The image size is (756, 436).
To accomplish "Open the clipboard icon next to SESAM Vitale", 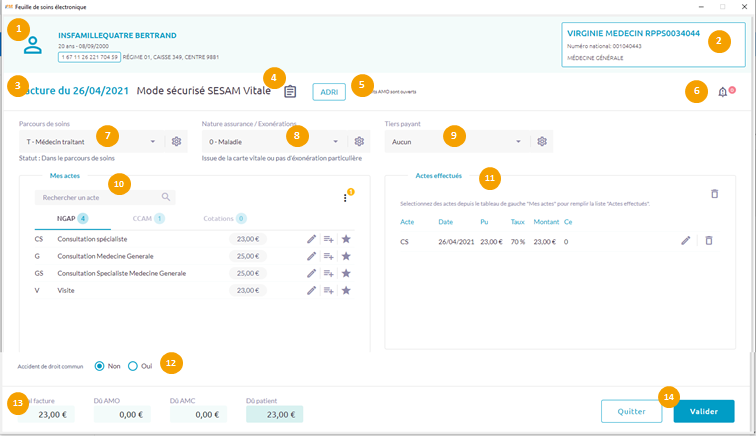I will coord(290,92).
